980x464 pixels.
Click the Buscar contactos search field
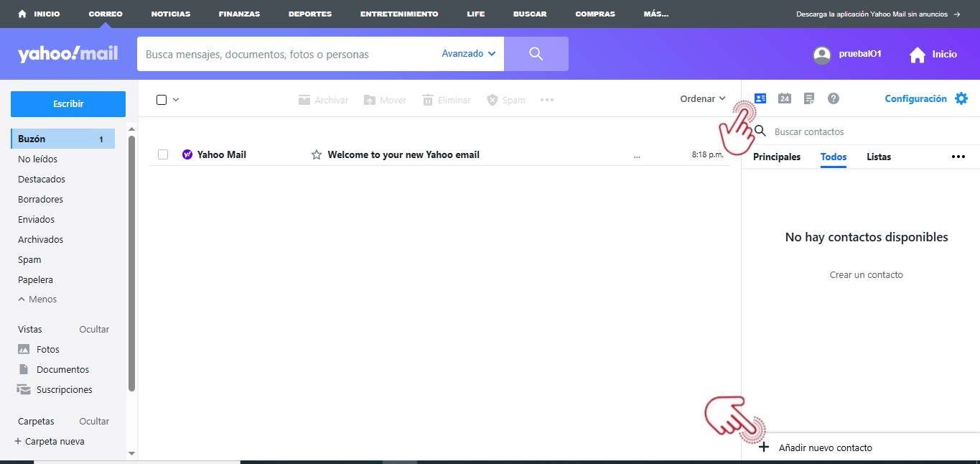click(862, 132)
